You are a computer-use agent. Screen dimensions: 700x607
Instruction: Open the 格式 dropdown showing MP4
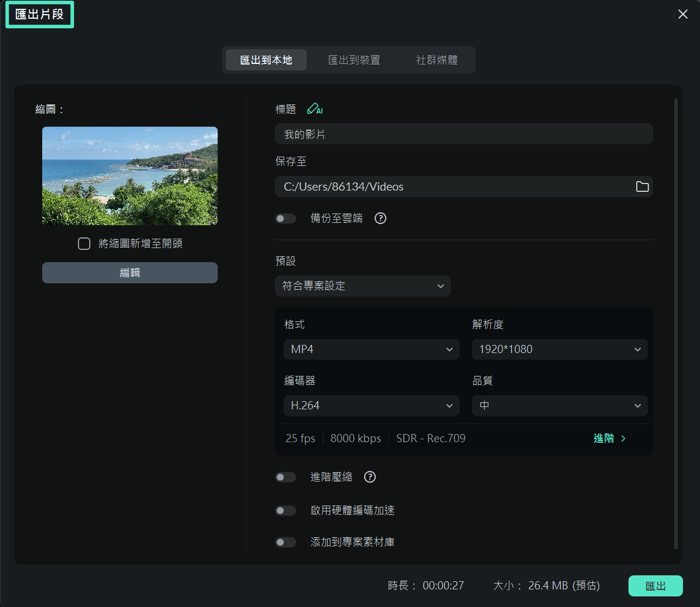(x=371, y=349)
